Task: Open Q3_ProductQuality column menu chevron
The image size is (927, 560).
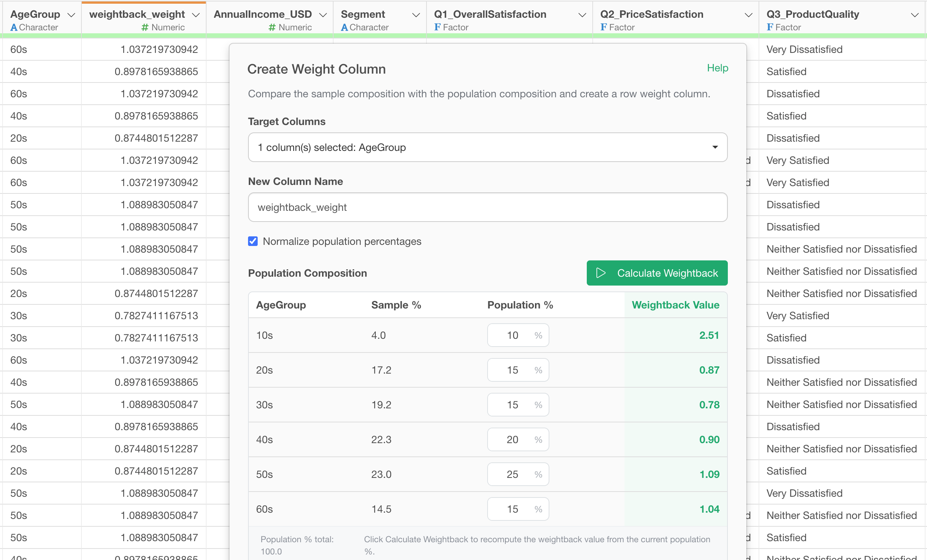Action: pos(914,15)
